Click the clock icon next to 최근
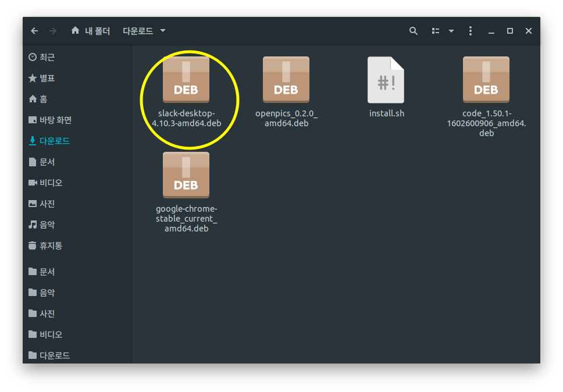Image resolution: width=563 pixels, height=392 pixels. (x=33, y=57)
